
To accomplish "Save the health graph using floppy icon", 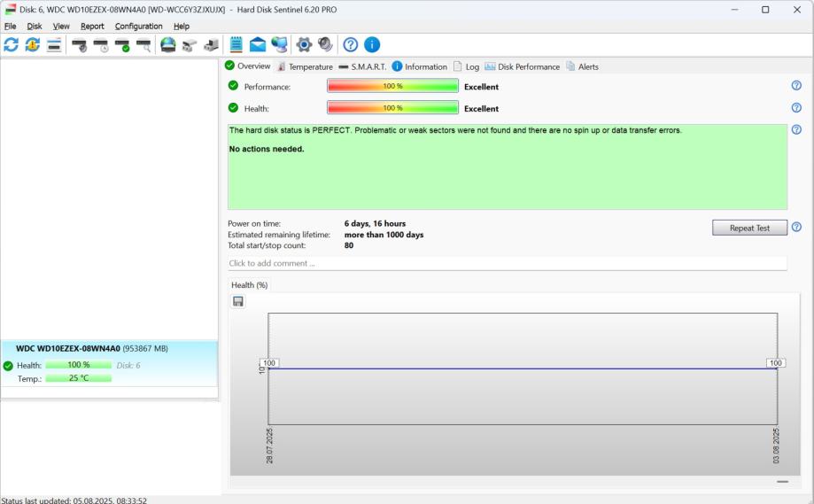I will coord(238,301).
